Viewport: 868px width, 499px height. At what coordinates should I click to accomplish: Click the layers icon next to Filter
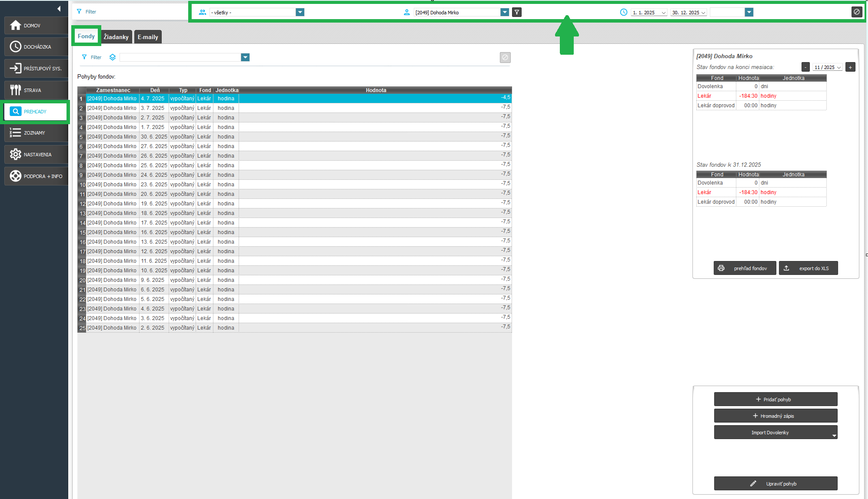113,57
